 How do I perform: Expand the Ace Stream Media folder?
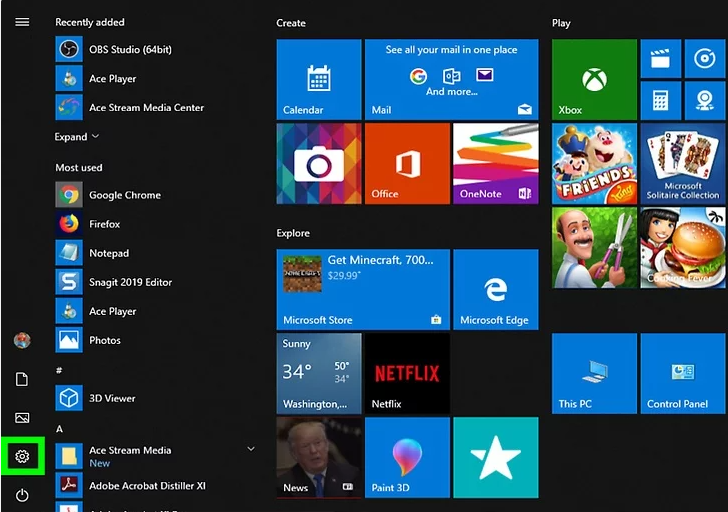(x=251, y=450)
